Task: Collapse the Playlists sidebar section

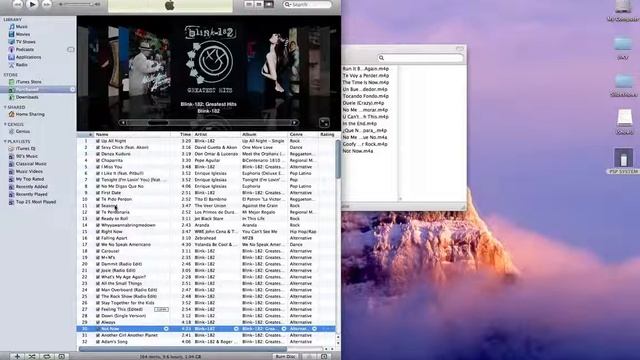Action: point(5,141)
